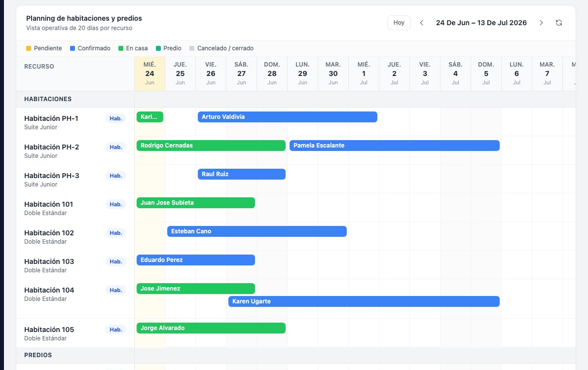Select the LUN. 6 Jul column header
Image resolution: width=588 pixels, height=370 pixels.
pyautogui.click(x=516, y=74)
